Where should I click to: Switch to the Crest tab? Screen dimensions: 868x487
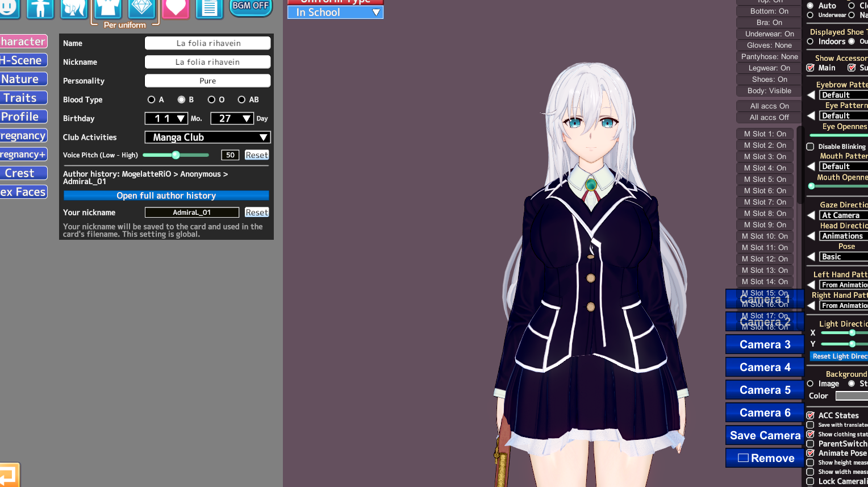[23, 173]
